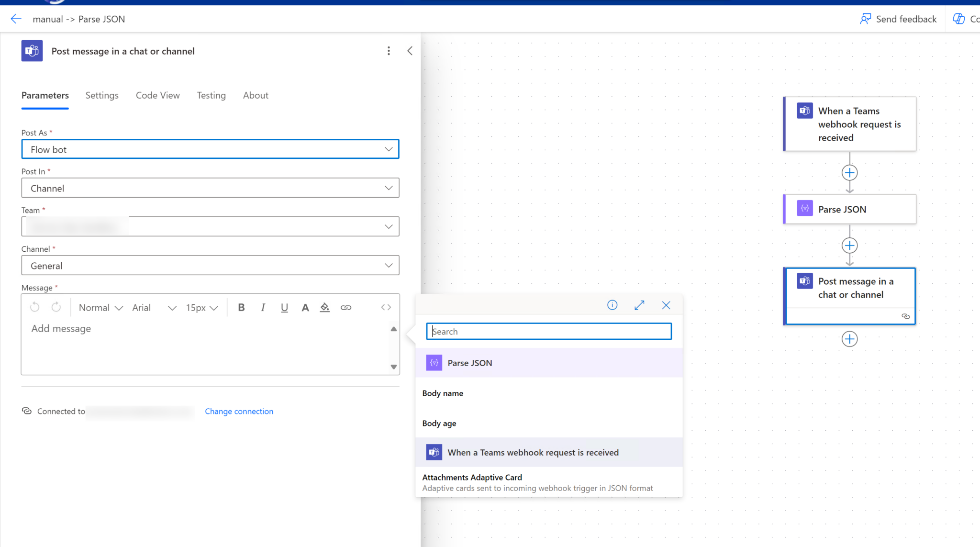This screenshot has height=547, width=980.
Task: Click the Change connection link
Action: (x=239, y=411)
